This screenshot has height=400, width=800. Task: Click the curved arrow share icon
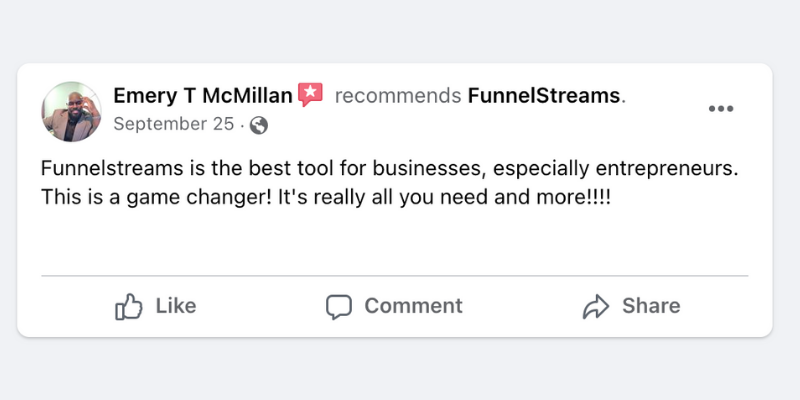pyautogui.click(x=596, y=307)
